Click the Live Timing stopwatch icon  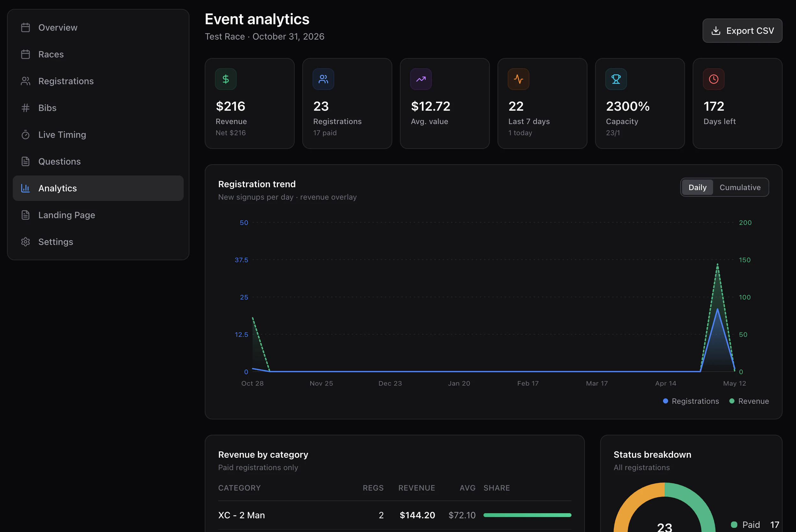26,135
